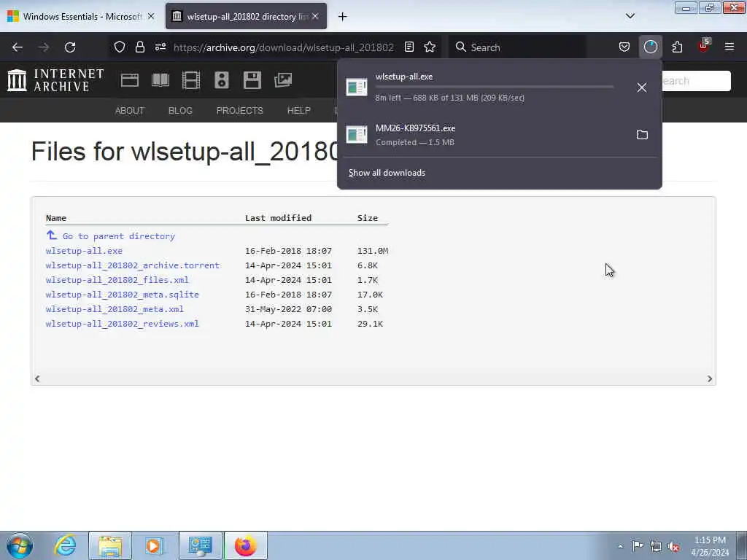Select the wlsetup-all_201802 directory listing tab
This screenshot has height=560, width=747.
246,16
